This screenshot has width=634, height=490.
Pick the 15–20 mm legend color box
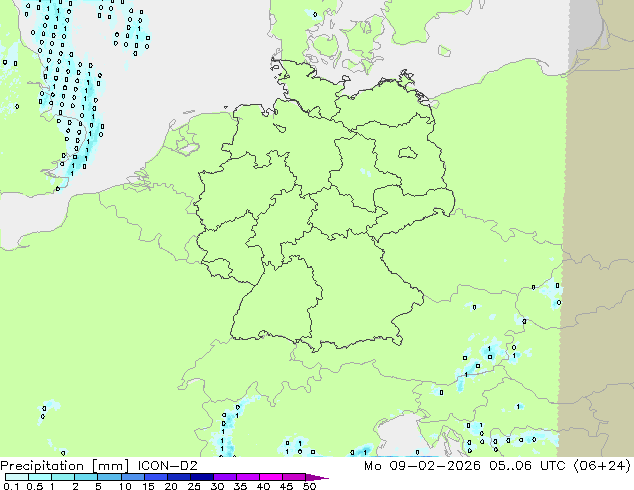click(x=156, y=477)
